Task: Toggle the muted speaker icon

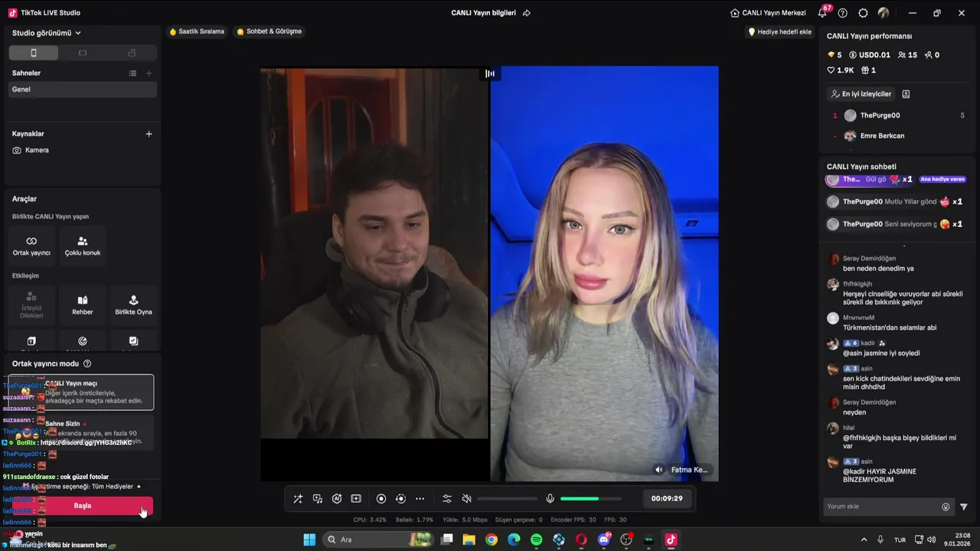Action: [x=467, y=499]
